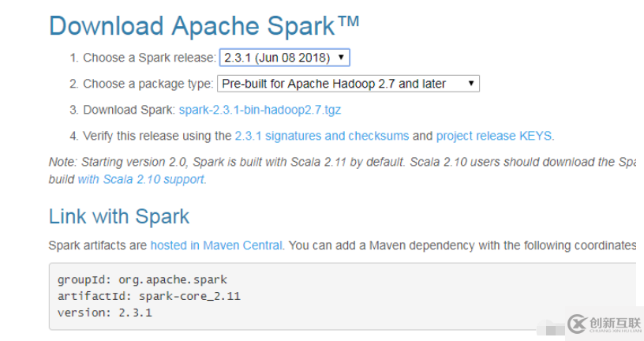Download the spark-2.3.1-bin-hadoop2.7.tgz file link

click(260, 110)
